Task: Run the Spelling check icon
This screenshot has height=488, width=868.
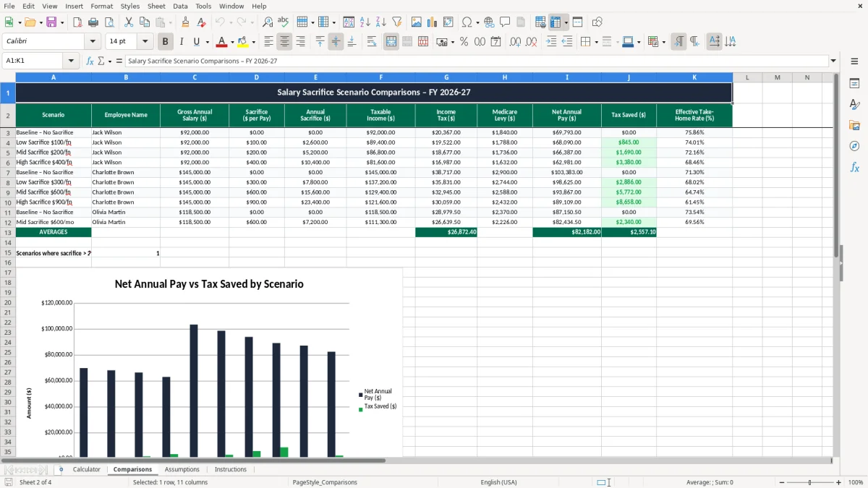Action: (x=284, y=22)
